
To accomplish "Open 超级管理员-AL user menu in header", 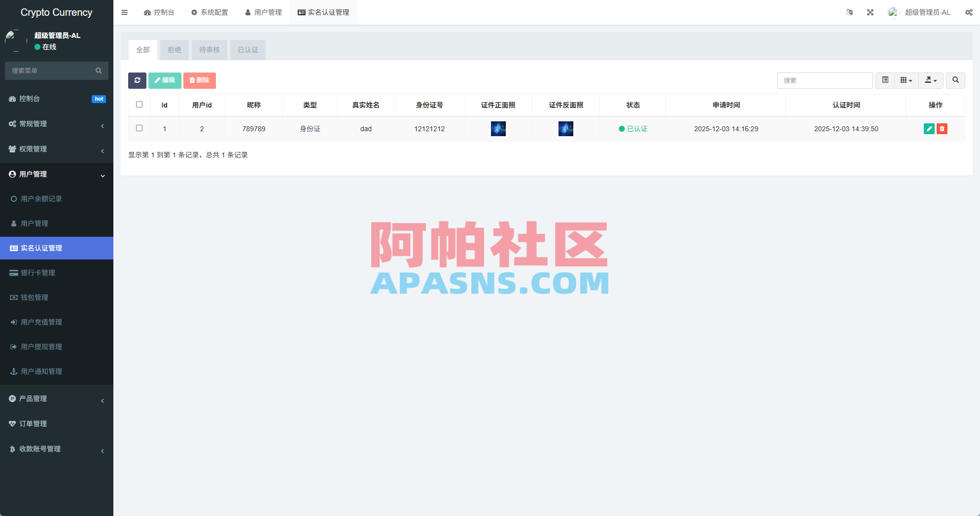I will [919, 12].
